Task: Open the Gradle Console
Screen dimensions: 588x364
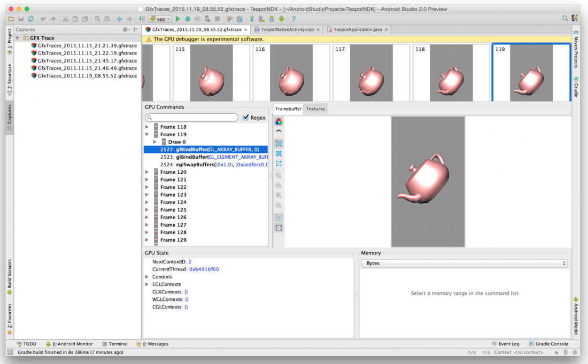Action: click(x=548, y=344)
